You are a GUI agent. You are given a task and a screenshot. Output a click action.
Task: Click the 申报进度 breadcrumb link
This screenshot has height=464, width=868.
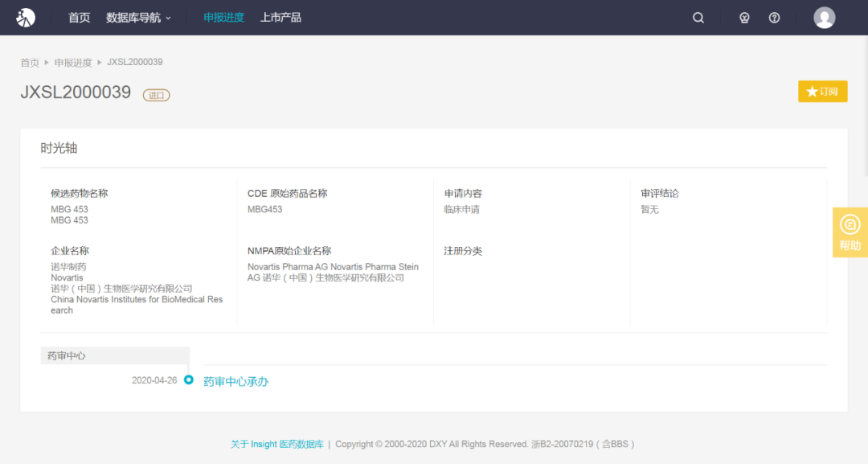(73, 63)
